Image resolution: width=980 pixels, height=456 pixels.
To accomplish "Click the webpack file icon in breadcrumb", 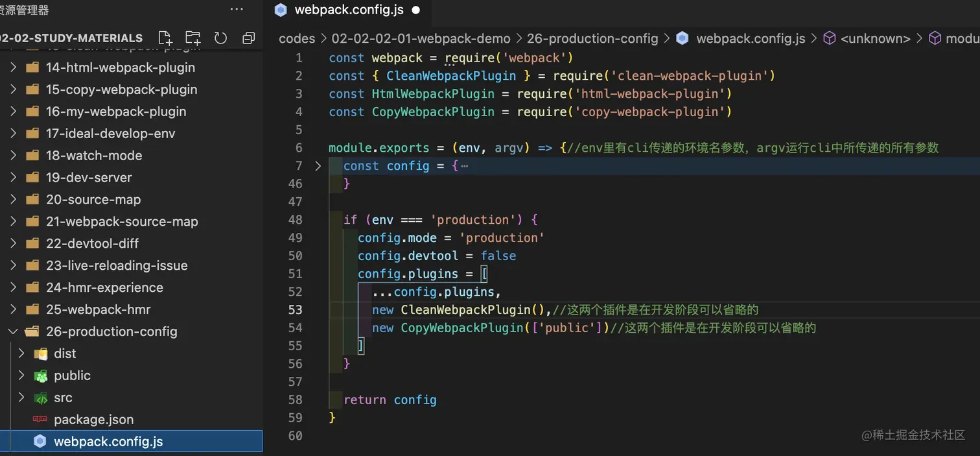I will (682, 38).
